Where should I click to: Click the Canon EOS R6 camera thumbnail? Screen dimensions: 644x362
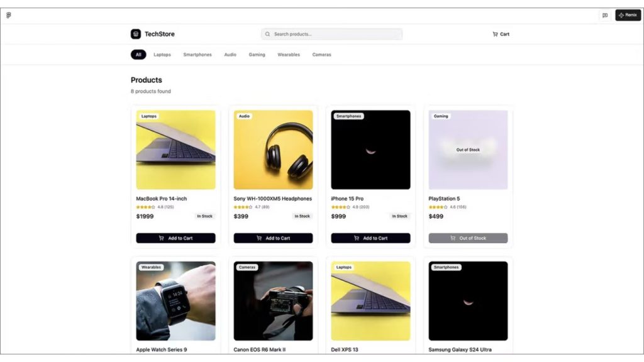(x=273, y=301)
